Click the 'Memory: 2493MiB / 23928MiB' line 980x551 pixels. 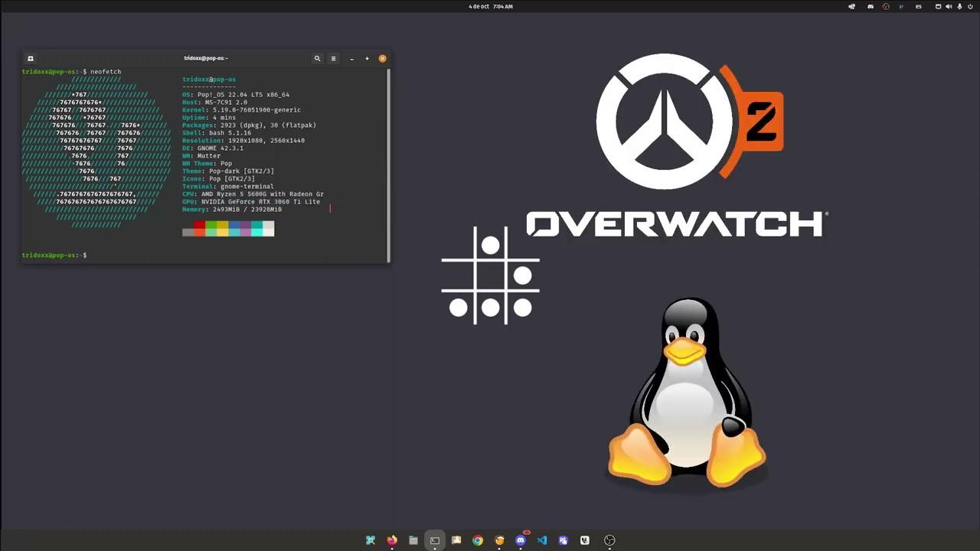click(x=232, y=210)
